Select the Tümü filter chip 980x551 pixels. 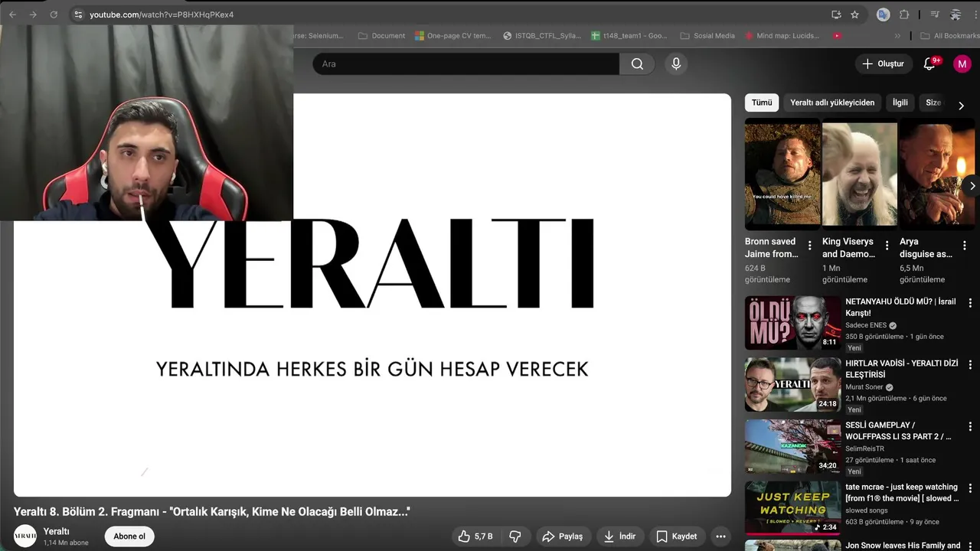click(762, 103)
